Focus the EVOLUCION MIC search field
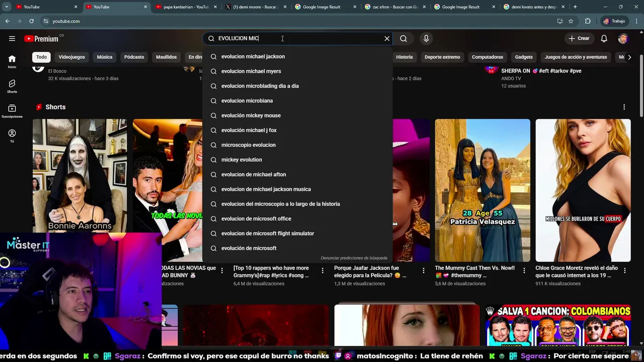 (297, 38)
